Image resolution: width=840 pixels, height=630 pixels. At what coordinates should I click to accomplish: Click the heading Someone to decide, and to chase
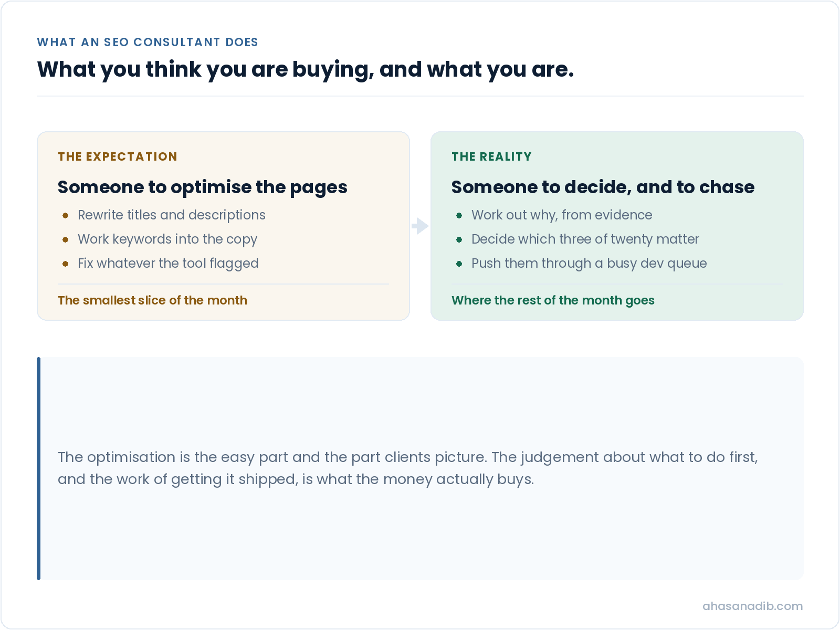pyautogui.click(x=603, y=187)
